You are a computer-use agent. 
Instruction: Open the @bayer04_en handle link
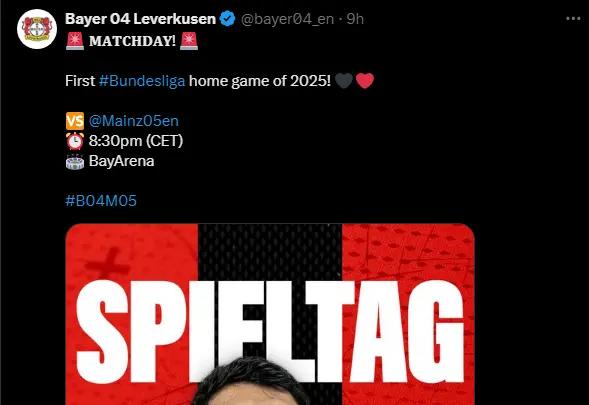pos(287,19)
